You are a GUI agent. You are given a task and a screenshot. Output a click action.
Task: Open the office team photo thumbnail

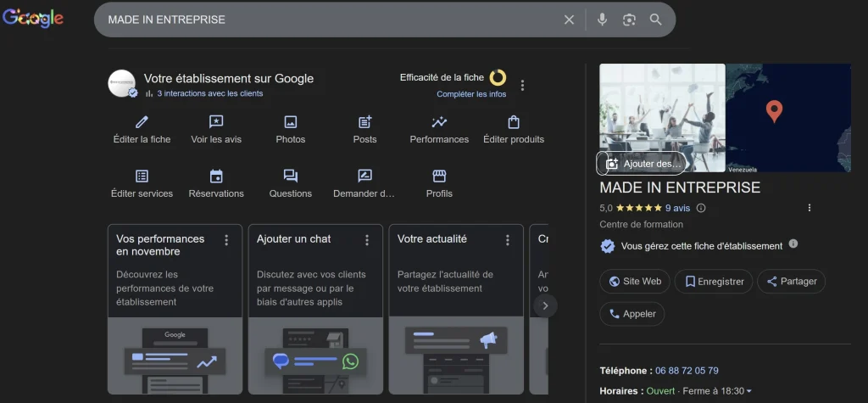tap(662, 118)
